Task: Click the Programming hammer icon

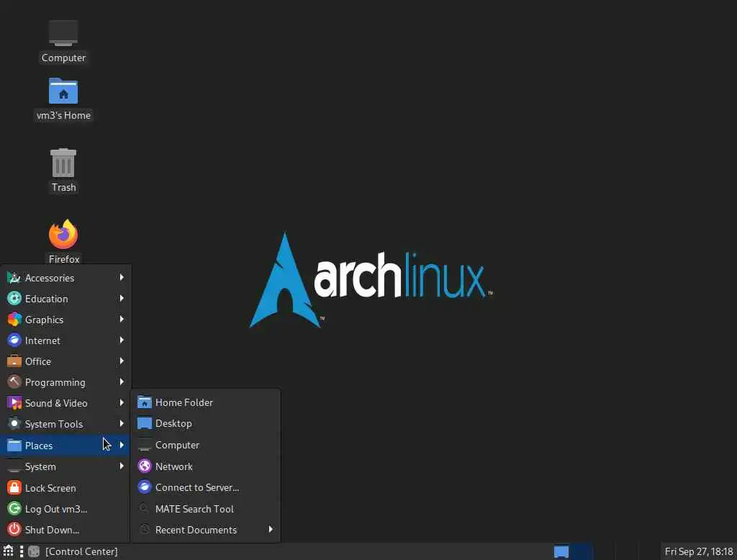Action: point(14,382)
